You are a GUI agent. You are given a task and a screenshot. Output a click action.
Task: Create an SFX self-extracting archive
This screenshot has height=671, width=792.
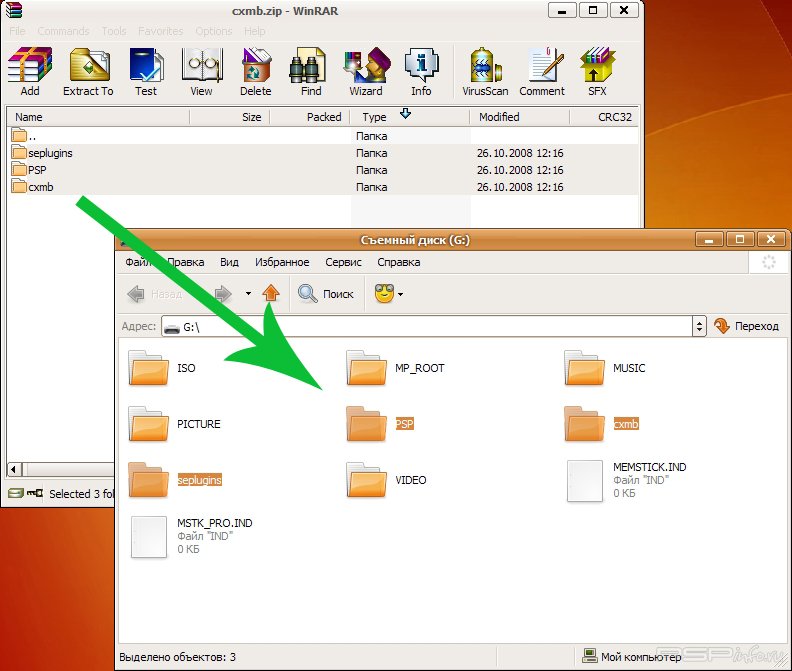(x=597, y=71)
